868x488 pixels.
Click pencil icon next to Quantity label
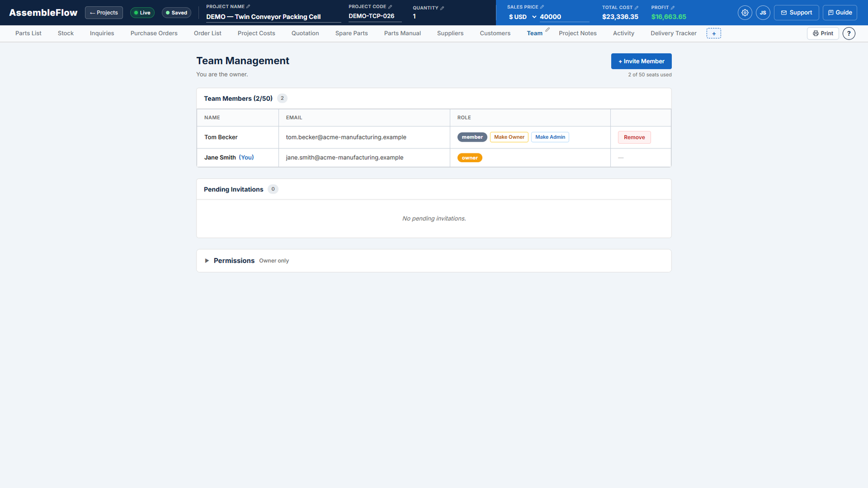coord(442,8)
